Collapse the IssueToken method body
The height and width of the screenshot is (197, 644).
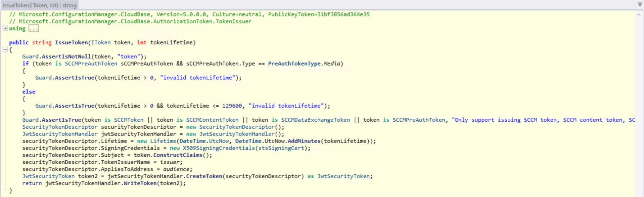(5, 49)
